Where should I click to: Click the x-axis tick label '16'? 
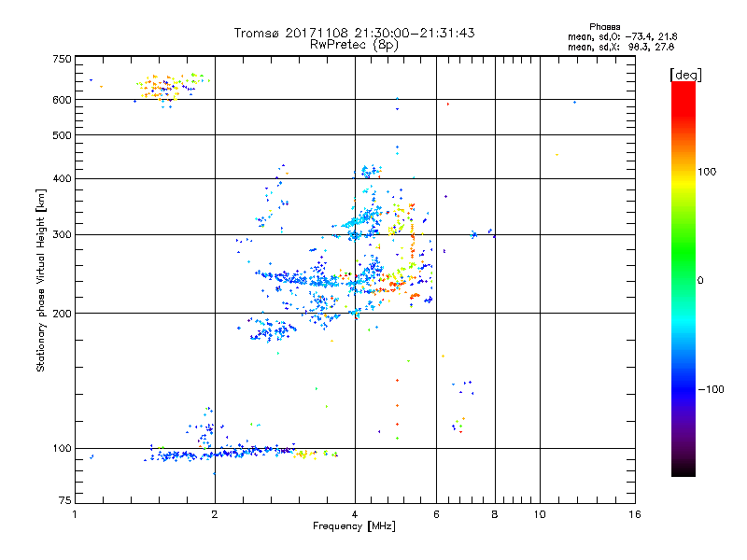635,514
